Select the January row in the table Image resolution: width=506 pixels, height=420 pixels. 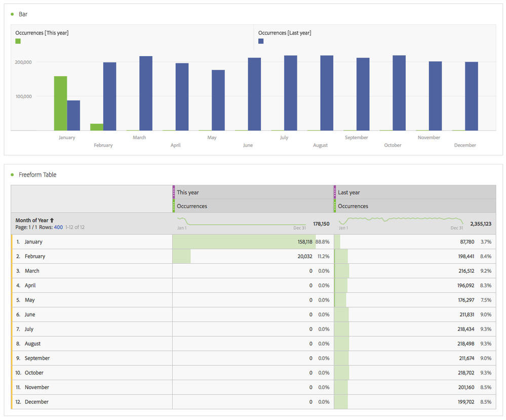click(x=33, y=242)
